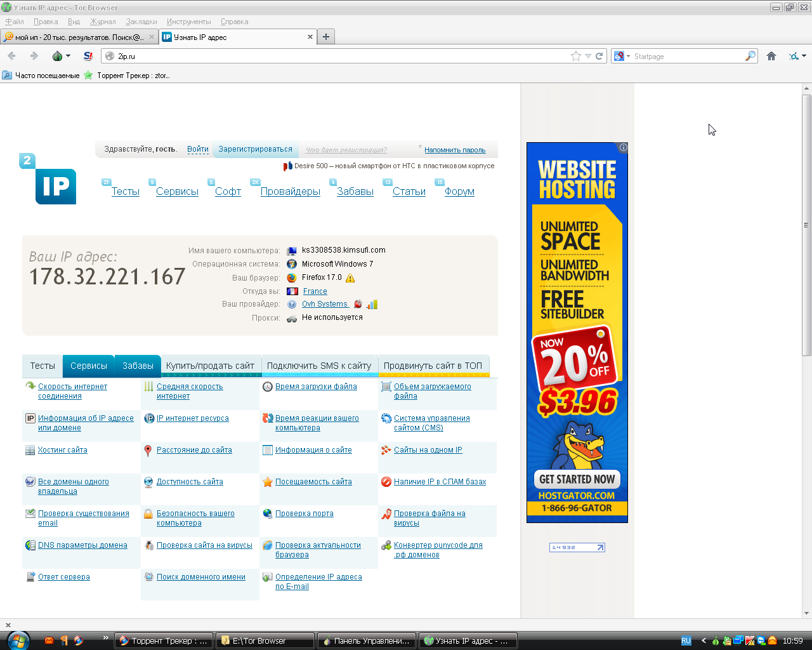Viewport: 812px width, 650px height.
Task: Open URL history dropdown arrow
Action: 588,56
